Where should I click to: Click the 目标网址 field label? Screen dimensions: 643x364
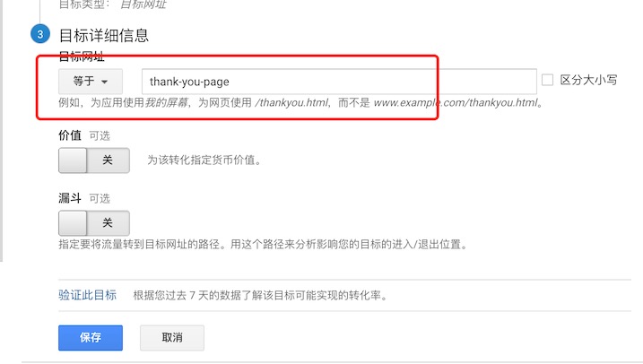click(82, 56)
